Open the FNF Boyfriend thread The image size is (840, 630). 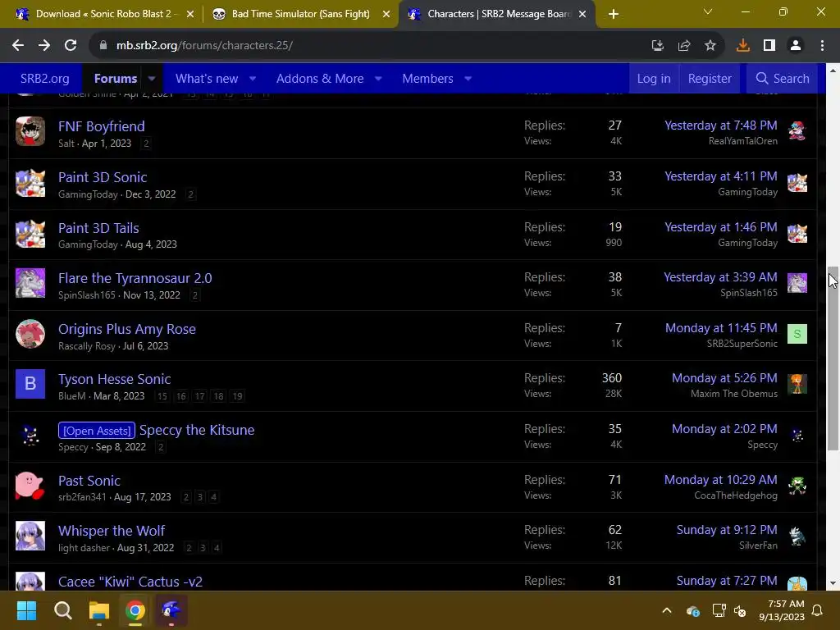101,126
